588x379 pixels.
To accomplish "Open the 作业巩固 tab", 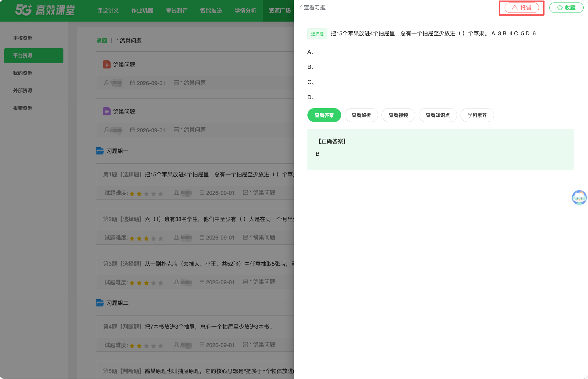I will coord(142,11).
